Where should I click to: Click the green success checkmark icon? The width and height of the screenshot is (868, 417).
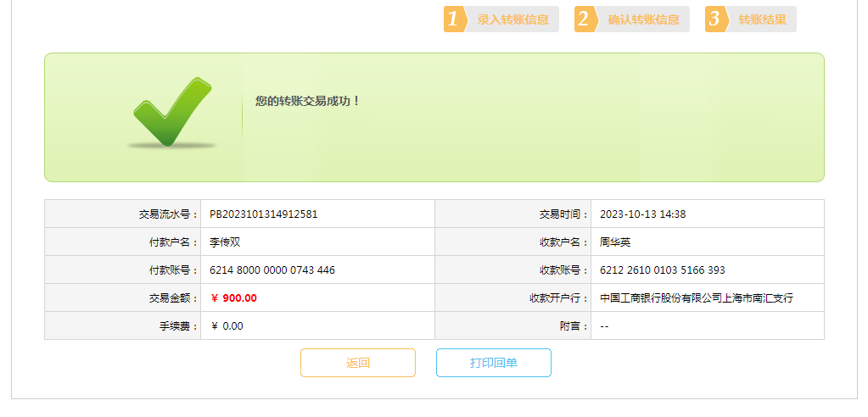pos(171,111)
